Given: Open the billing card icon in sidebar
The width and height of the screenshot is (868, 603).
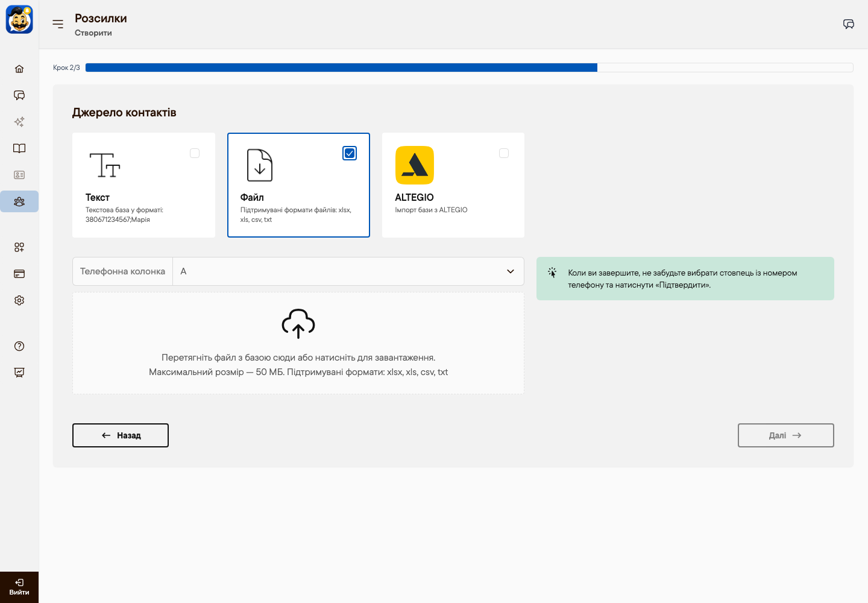Looking at the screenshot, I should tap(19, 274).
